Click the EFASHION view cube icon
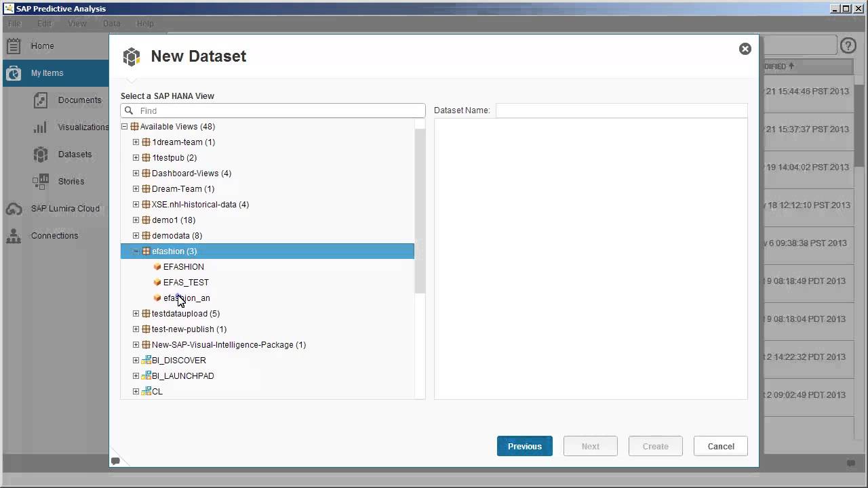The image size is (868, 488). (x=157, y=267)
